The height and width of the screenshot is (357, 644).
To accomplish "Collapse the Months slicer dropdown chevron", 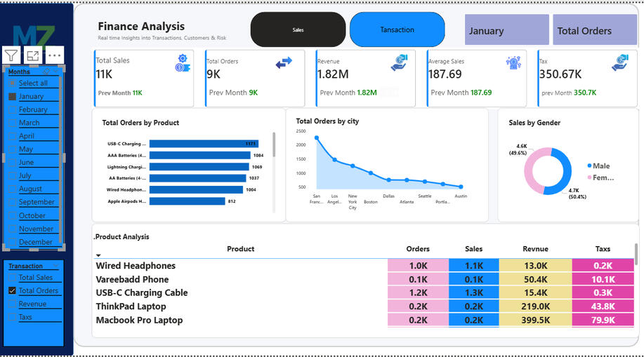I will (56, 72).
